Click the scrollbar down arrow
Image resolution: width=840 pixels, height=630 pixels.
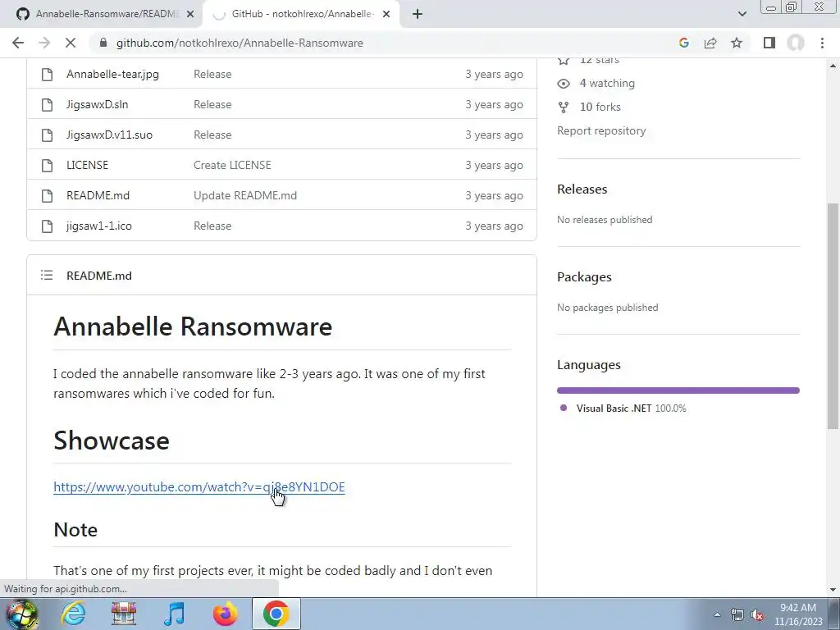point(833,590)
